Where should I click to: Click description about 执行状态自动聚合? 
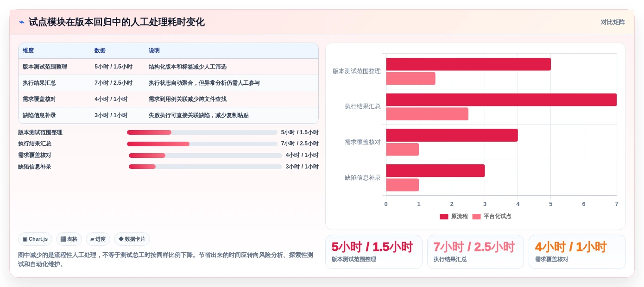(204, 83)
